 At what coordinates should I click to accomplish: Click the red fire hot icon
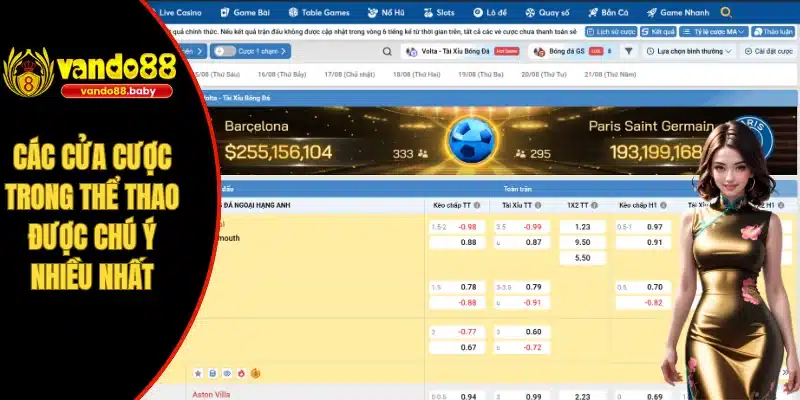click(241, 373)
